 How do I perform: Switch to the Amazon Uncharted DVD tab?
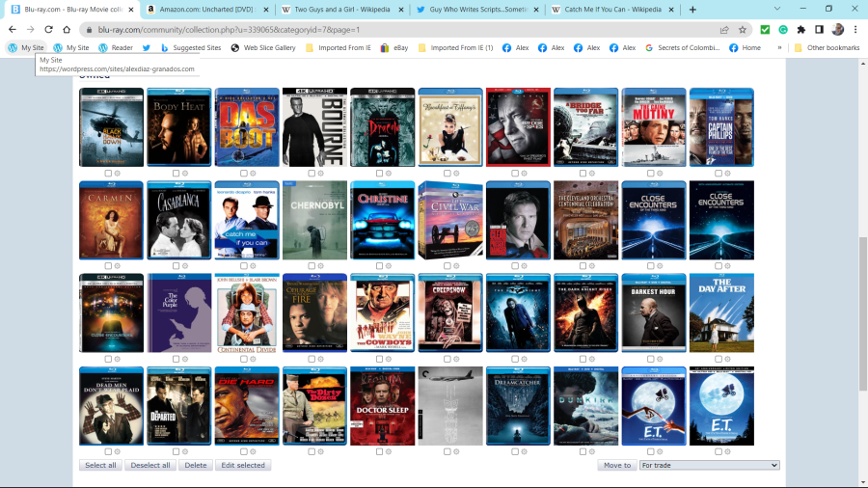pyautogui.click(x=204, y=10)
